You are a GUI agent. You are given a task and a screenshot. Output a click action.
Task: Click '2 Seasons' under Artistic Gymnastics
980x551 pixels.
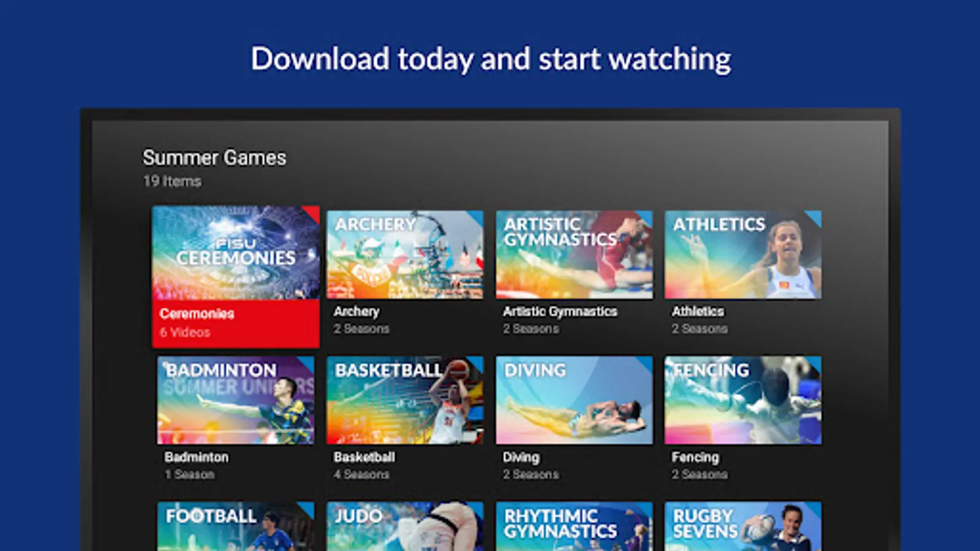[530, 329]
